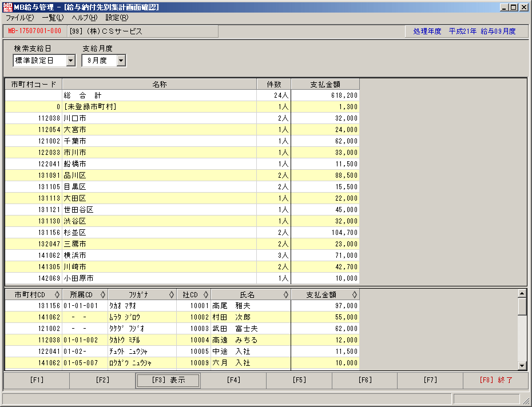Select employee 六月 入社 in the detail list
The width and height of the screenshot is (532, 407).
tap(182, 363)
